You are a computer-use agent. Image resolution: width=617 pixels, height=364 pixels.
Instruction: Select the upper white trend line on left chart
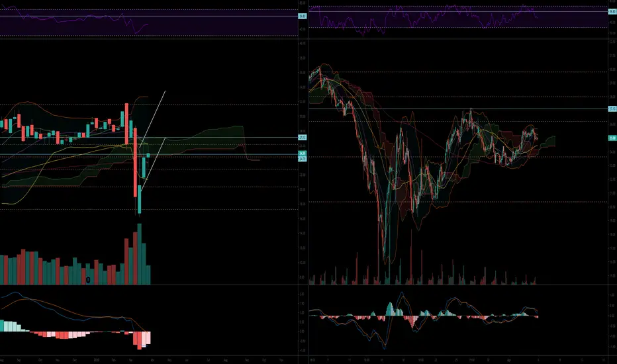tap(152, 119)
